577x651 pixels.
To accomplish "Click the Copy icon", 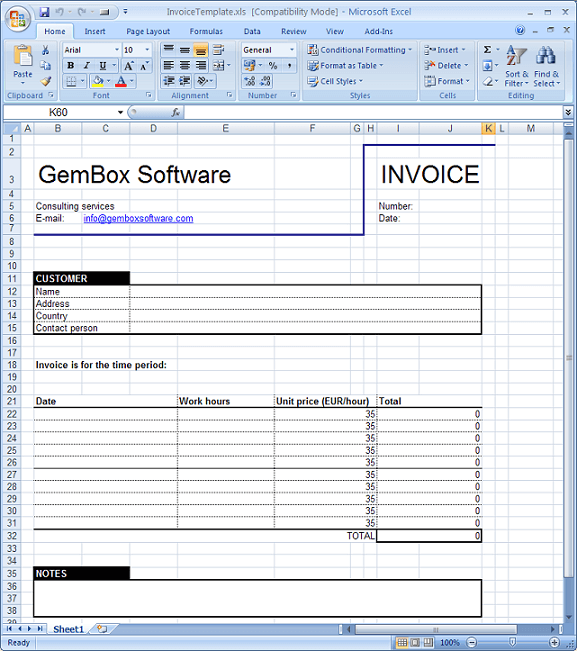I will (x=45, y=66).
